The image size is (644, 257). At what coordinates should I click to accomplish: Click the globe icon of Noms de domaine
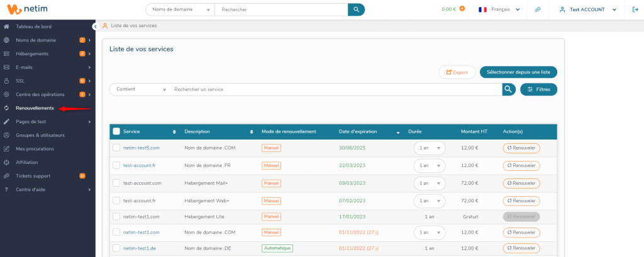click(x=6, y=40)
